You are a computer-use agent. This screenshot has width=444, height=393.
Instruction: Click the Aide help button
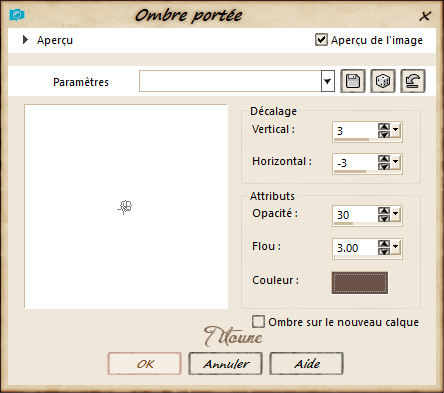(x=306, y=364)
